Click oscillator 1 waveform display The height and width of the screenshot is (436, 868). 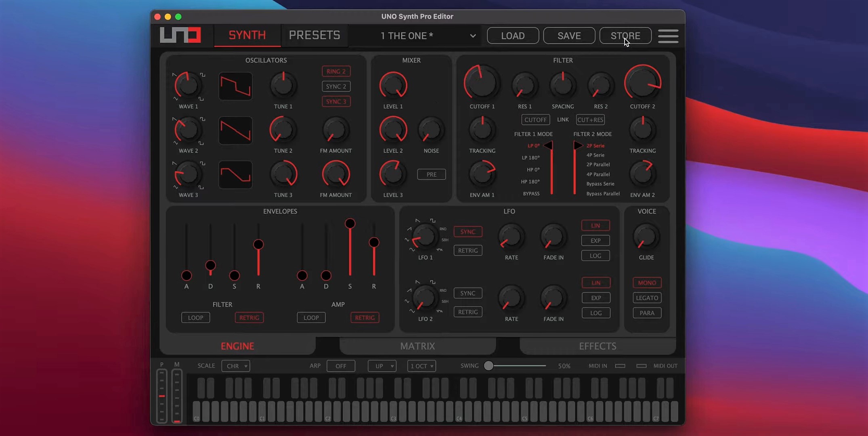coord(235,86)
